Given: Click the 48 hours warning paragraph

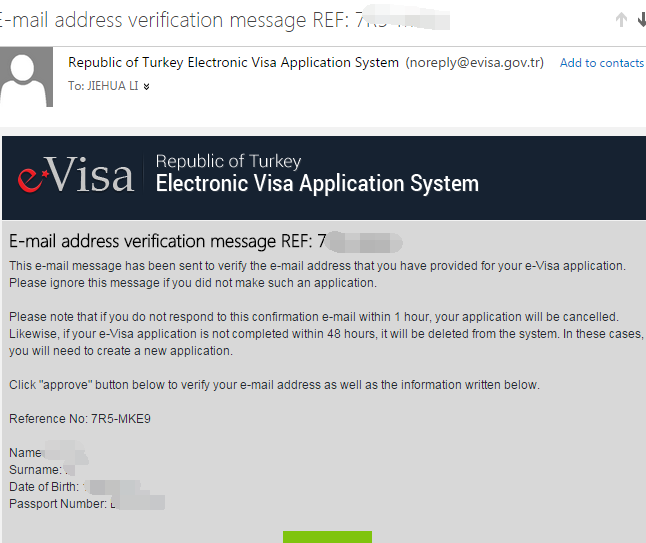Looking at the screenshot, I should (325, 334).
